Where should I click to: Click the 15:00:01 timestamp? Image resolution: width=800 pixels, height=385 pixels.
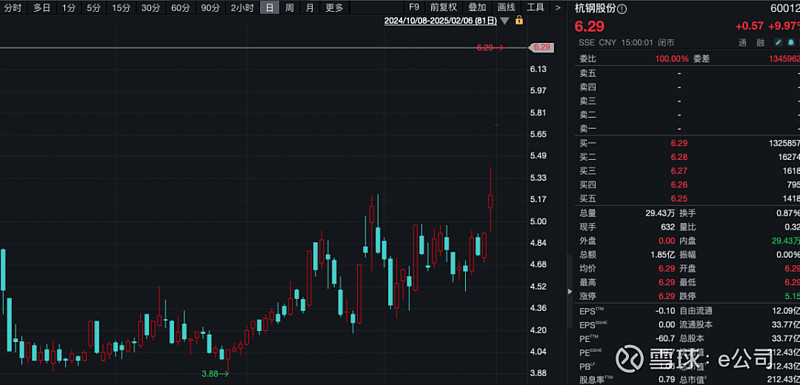tap(637, 43)
